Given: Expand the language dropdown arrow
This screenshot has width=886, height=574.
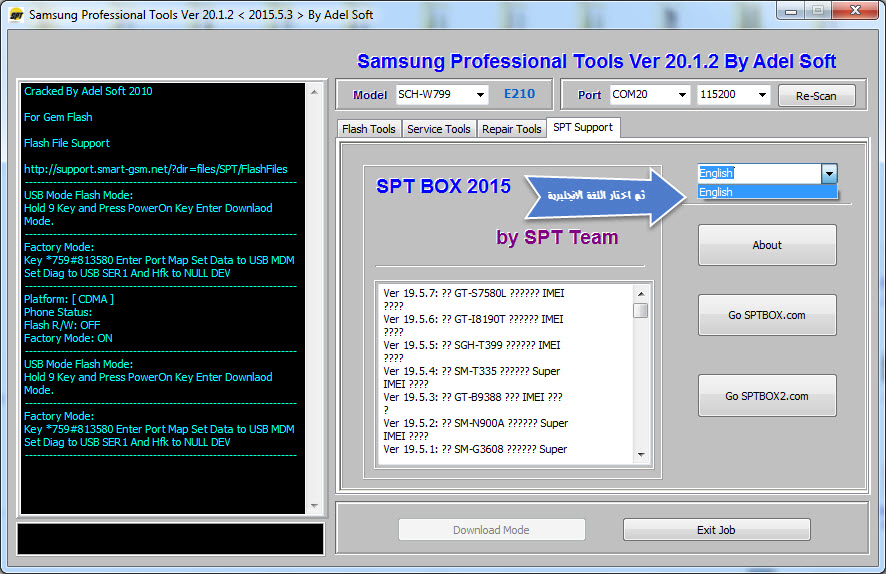Looking at the screenshot, I should (829, 173).
